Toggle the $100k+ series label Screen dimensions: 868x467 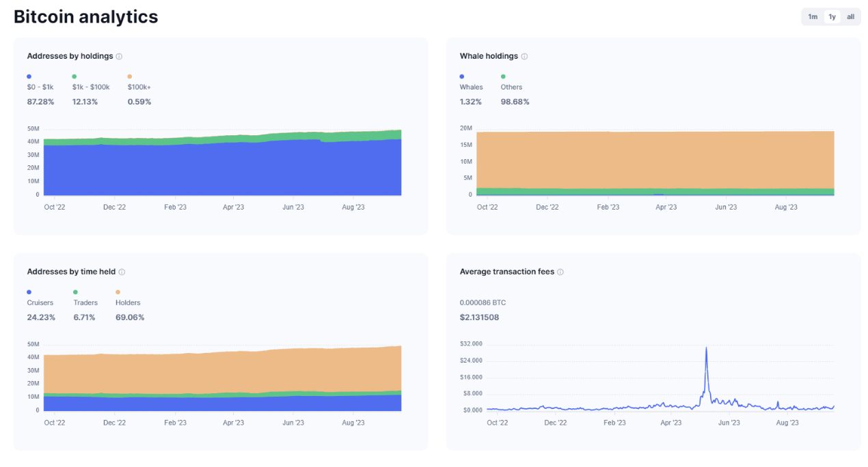pyautogui.click(x=139, y=87)
